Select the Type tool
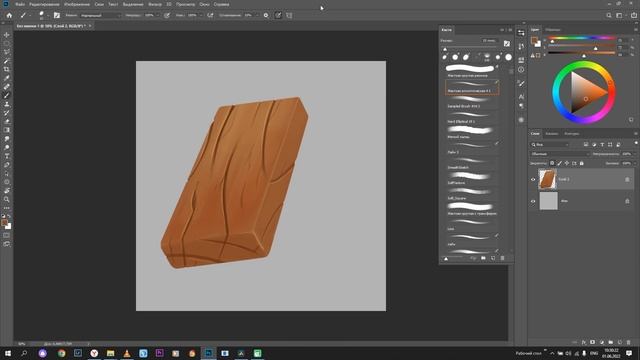Image resolution: width=640 pixels, height=360 pixels. coord(7,156)
